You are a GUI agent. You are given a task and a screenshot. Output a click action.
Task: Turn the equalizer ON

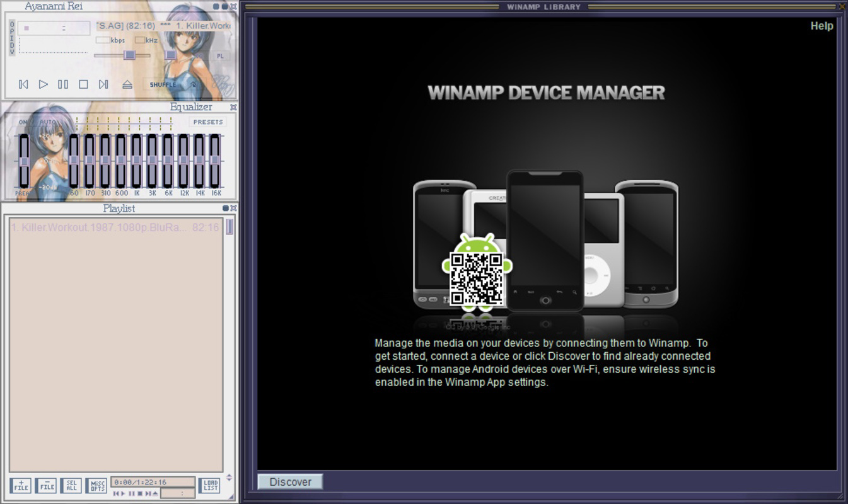point(23,122)
